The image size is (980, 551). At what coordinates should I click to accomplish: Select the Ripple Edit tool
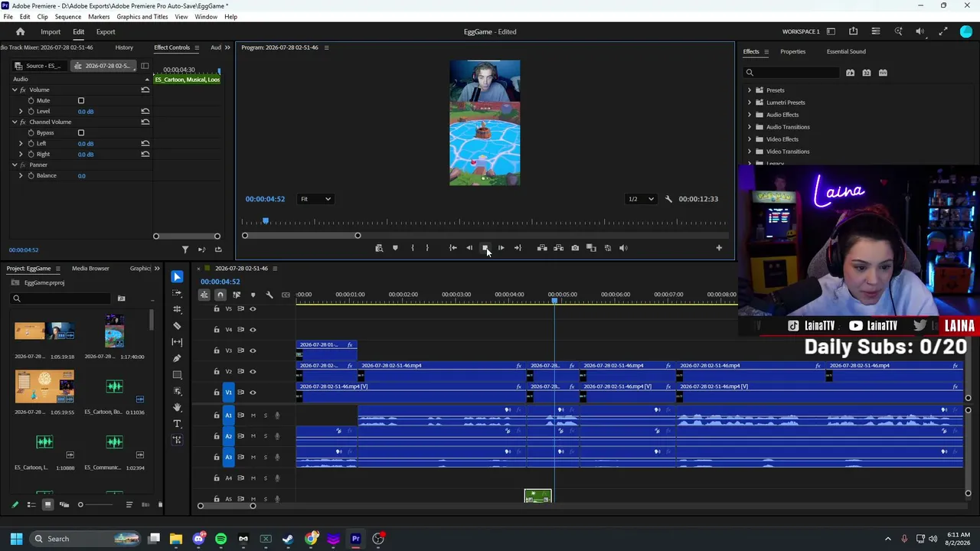(177, 309)
